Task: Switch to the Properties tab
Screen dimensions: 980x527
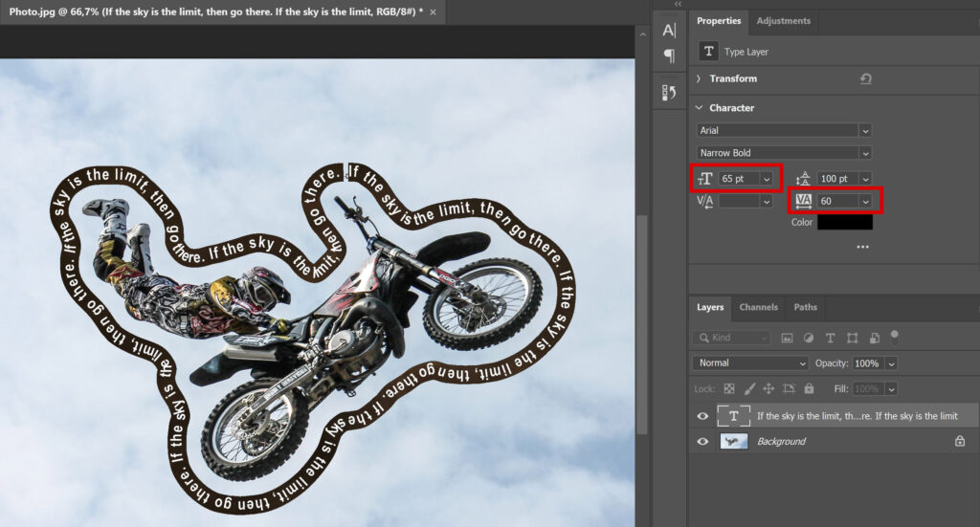Action: point(719,21)
